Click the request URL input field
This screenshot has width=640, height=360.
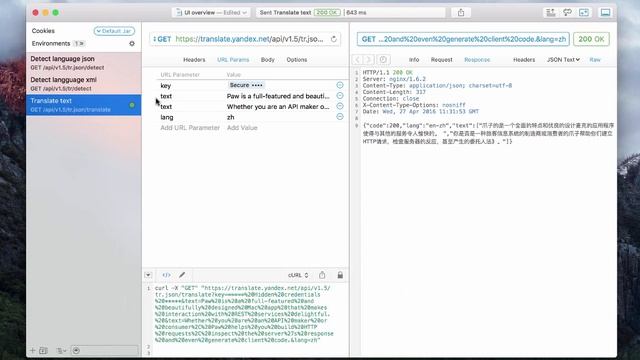250,39
